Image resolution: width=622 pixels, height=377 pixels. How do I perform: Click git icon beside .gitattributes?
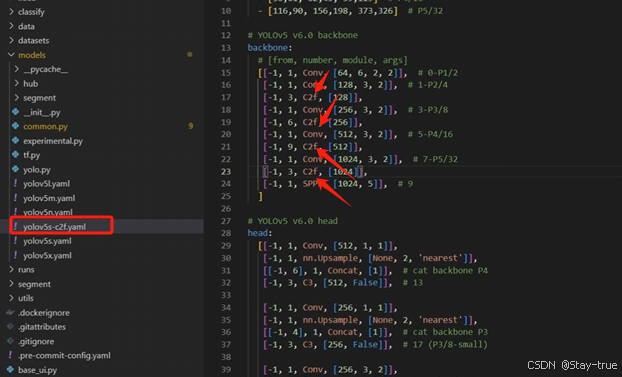(10, 327)
